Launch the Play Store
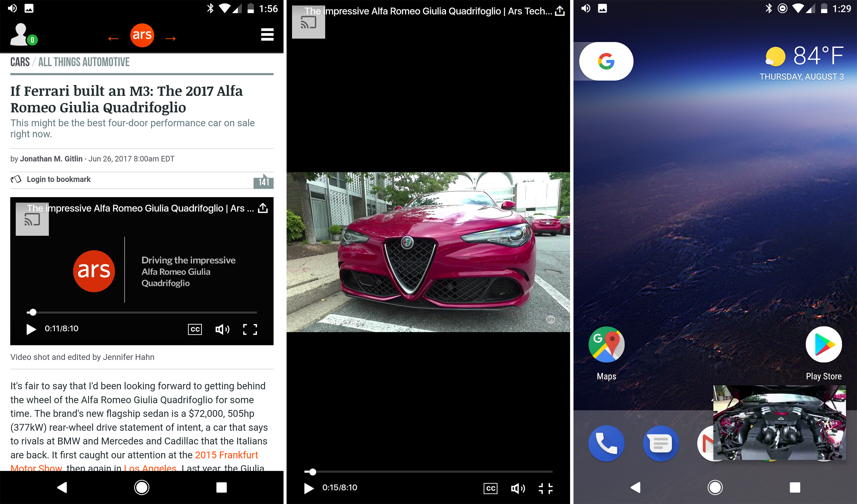 coord(824,344)
